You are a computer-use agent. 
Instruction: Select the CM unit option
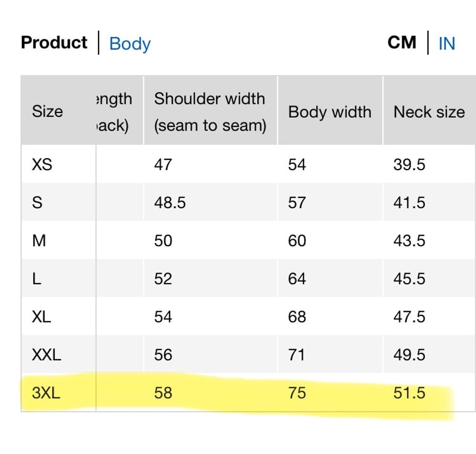(402, 42)
